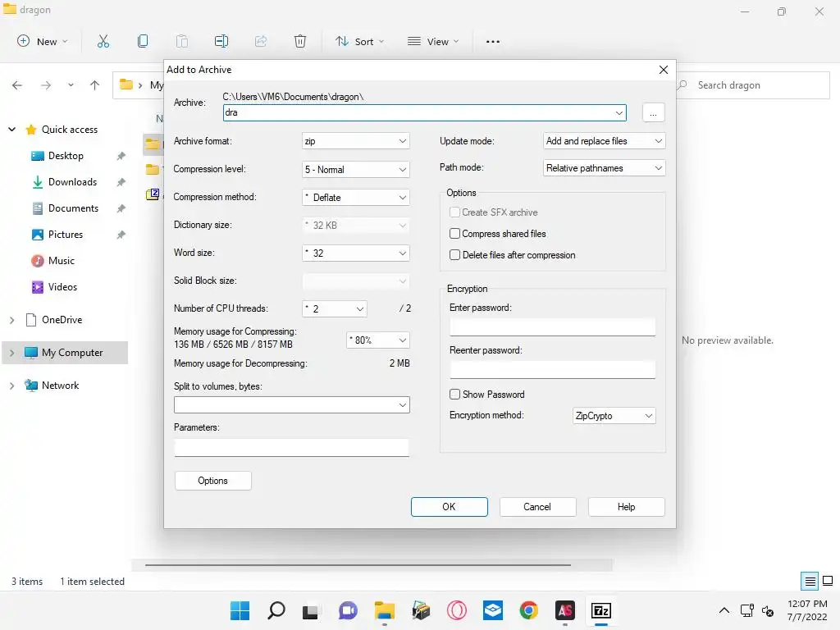This screenshot has height=630, width=840.
Task: Open the View menu in Explorer
Action: pyautogui.click(x=433, y=41)
